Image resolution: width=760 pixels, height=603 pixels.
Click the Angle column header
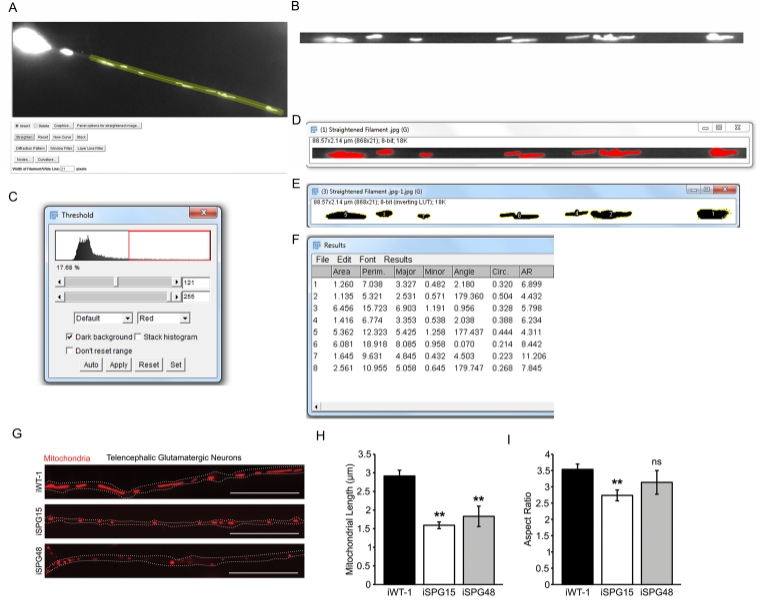click(471, 272)
